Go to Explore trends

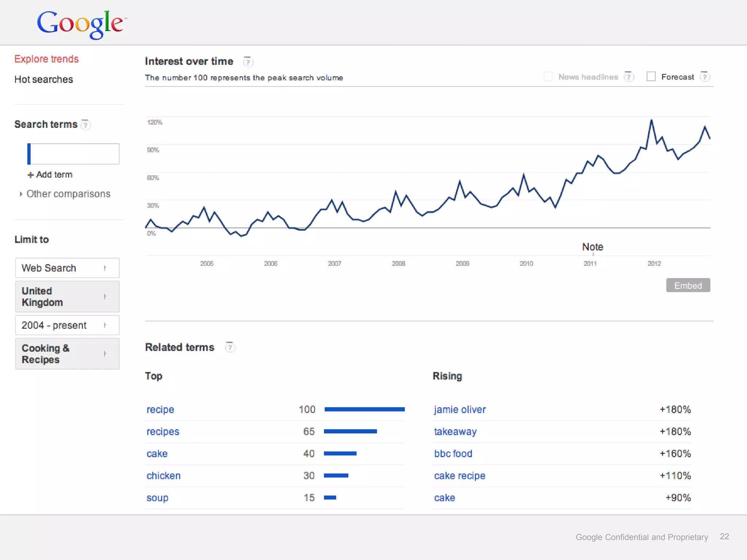pyautogui.click(x=47, y=59)
